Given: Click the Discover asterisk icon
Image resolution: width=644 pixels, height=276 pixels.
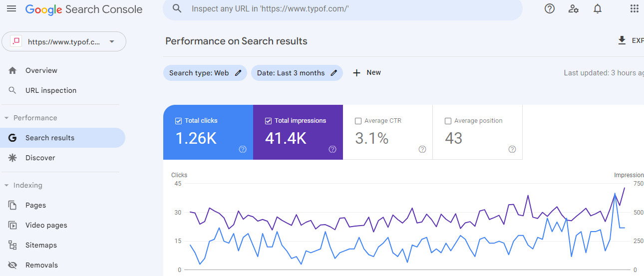Looking at the screenshot, I should (13, 158).
